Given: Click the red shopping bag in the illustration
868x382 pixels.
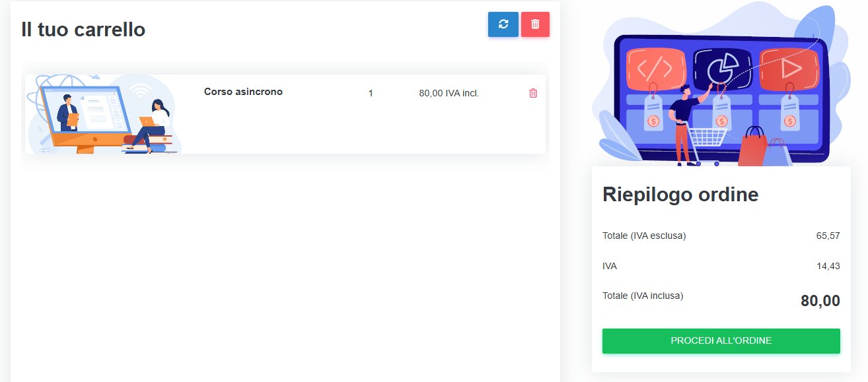Looking at the screenshot, I should [x=752, y=148].
